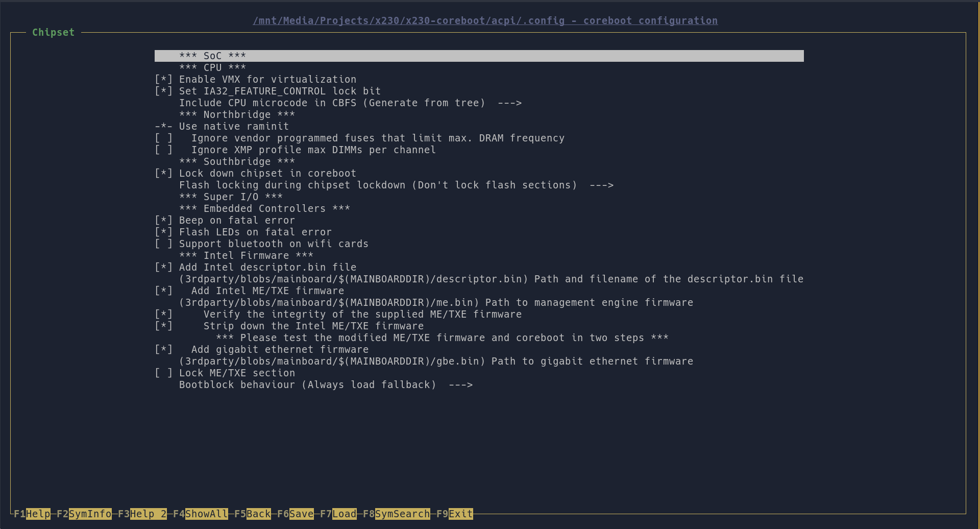Screen dimensions: 980x529
Task: Click F6 Save button
Action: click(296, 514)
